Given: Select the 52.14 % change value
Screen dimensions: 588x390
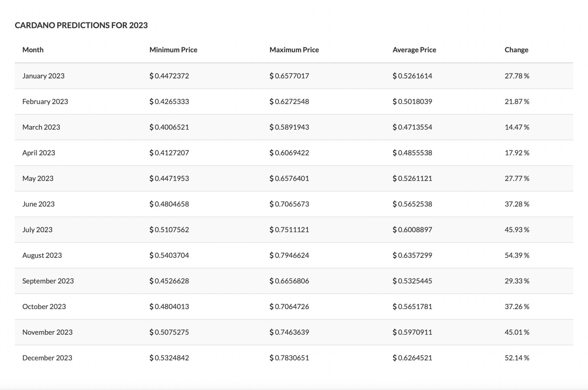Looking at the screenshot, I should 517,358.
